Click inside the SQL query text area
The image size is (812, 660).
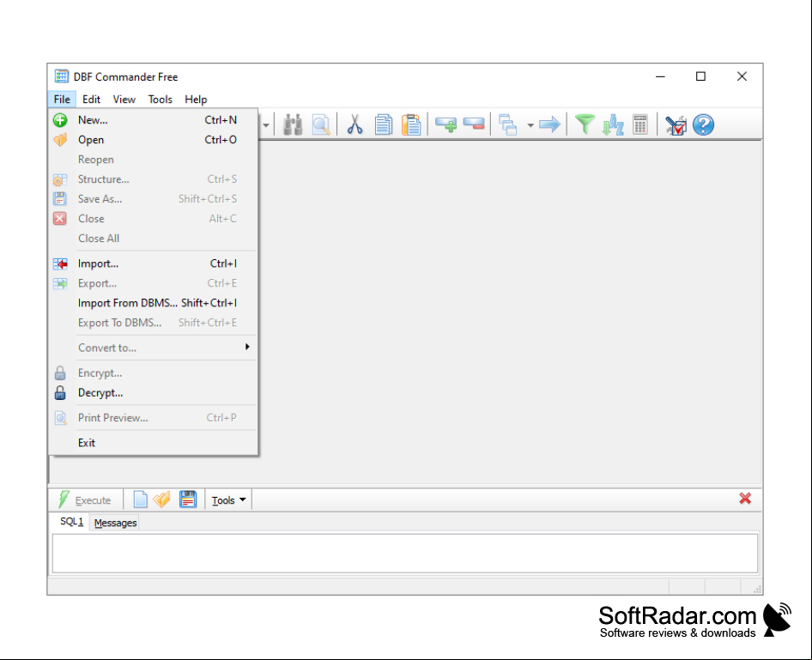[x=405, y=554]
